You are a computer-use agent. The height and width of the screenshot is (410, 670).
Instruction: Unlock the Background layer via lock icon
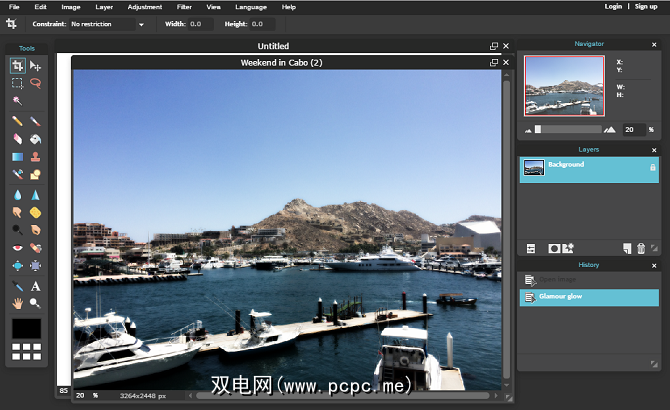(652, 167)
